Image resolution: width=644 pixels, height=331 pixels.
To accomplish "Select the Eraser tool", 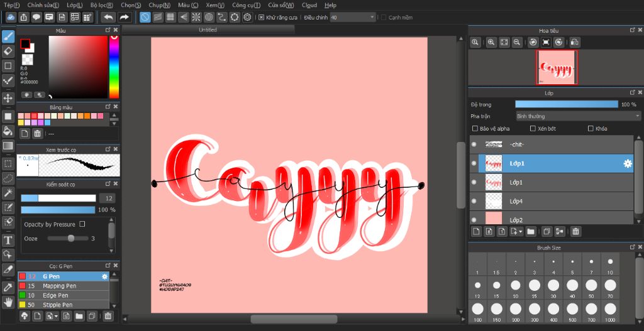I will coord(8,51).
